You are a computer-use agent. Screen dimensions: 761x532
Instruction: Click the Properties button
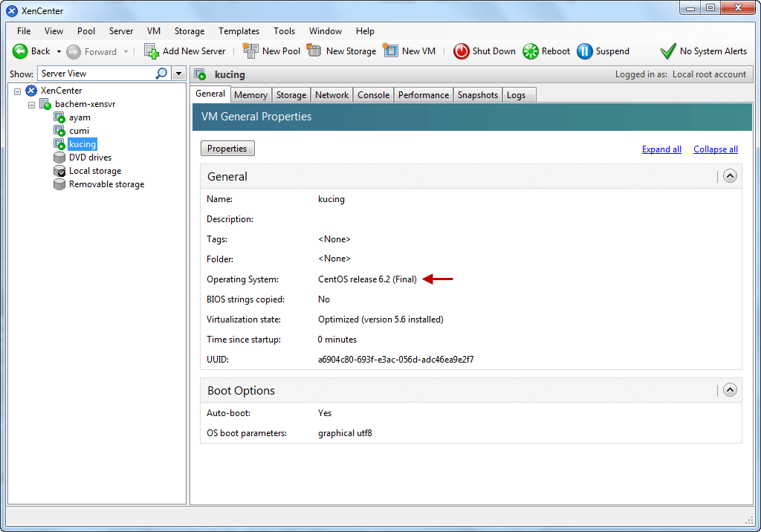pos(227,149)
